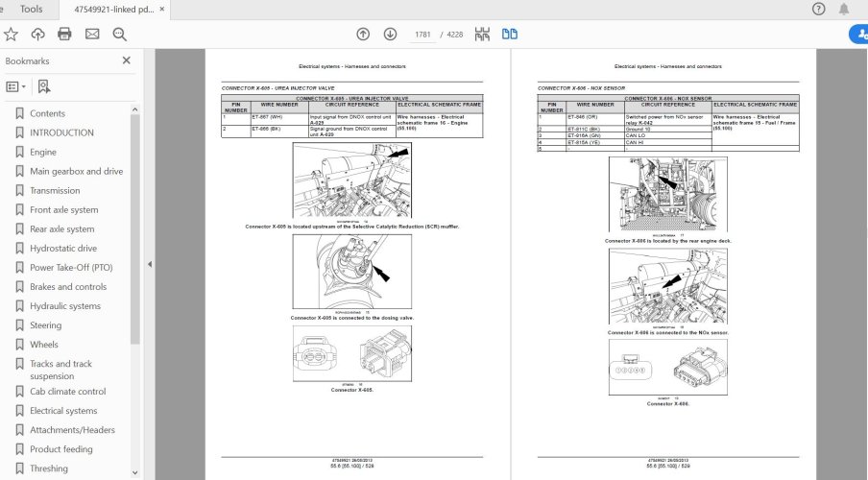The width and height of the screenshot is (868, 480).
Task: Select the 47549921-linked pdf document tab
Action: pos(114,9)
